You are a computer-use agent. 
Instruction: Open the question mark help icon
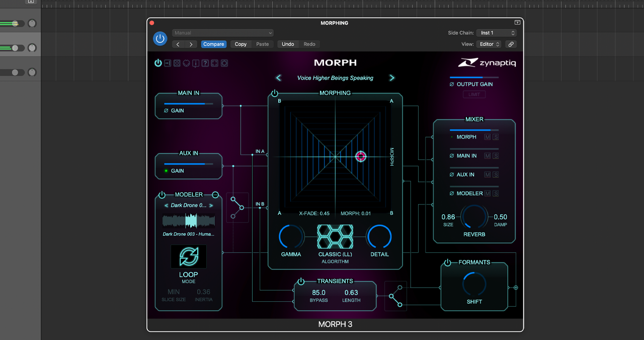[205, 63]
